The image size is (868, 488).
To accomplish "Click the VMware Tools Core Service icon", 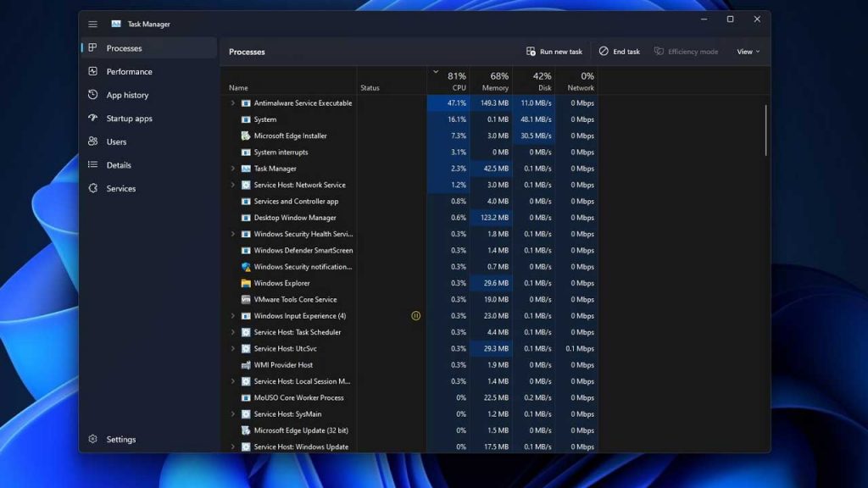I will tap(246, 299).
